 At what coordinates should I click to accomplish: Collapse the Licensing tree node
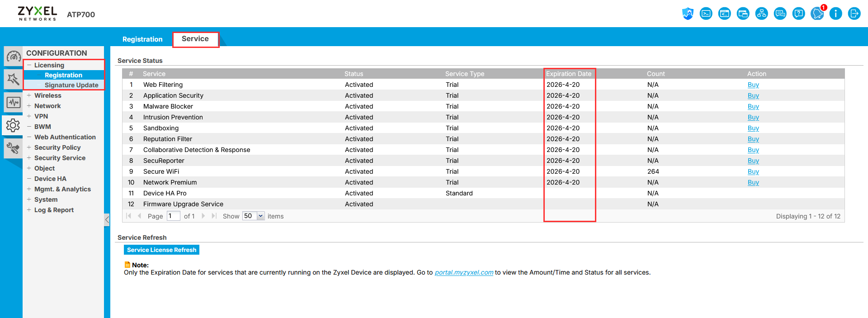click(29, 65)
